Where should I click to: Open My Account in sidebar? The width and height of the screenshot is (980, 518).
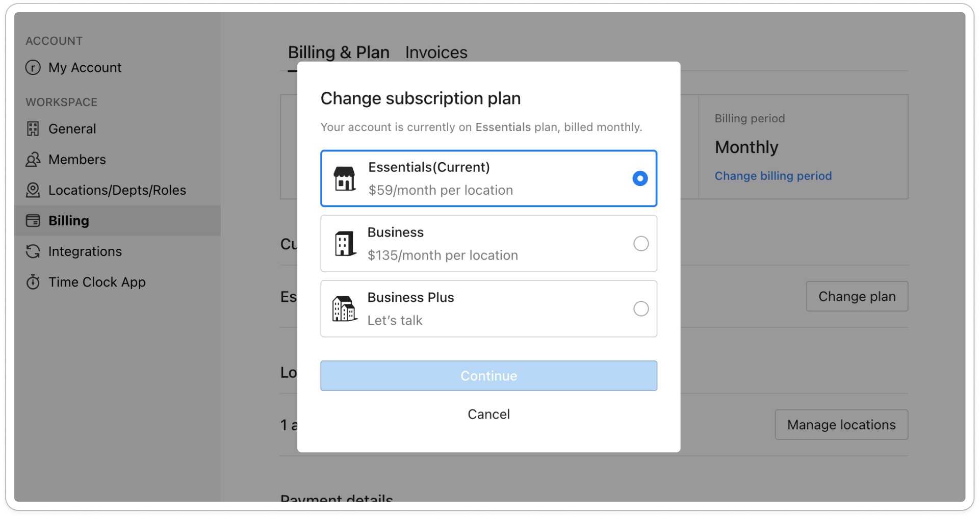pos(85,68)
